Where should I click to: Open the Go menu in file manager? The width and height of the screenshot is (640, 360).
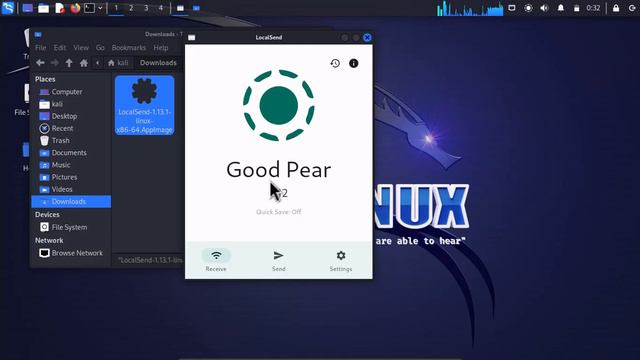[x=100, y=48]
